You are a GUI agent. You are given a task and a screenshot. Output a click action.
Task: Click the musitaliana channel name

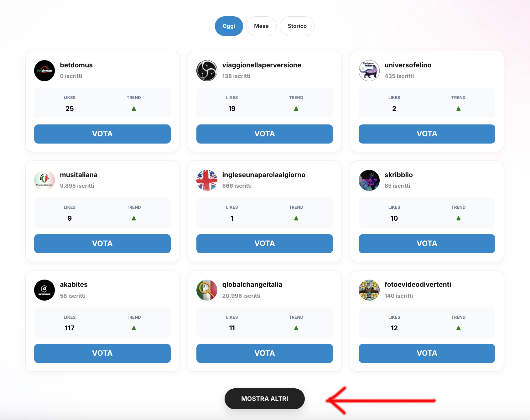click(x=79, y=175)
